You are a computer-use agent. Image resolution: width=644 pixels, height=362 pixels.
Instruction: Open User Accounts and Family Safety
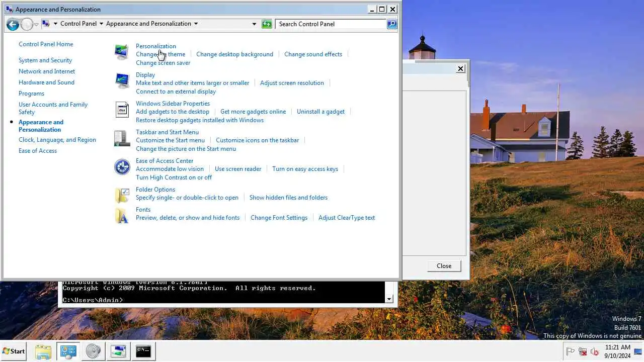point(53,108)
